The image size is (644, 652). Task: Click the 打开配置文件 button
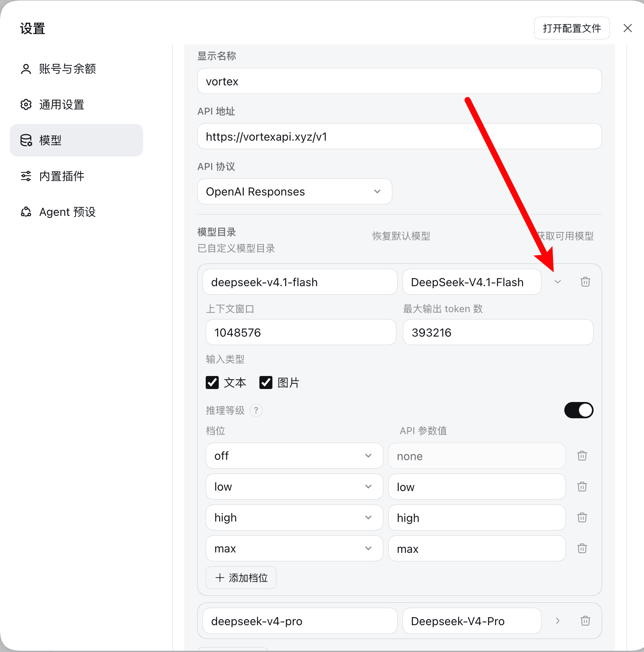click(572, 28)
